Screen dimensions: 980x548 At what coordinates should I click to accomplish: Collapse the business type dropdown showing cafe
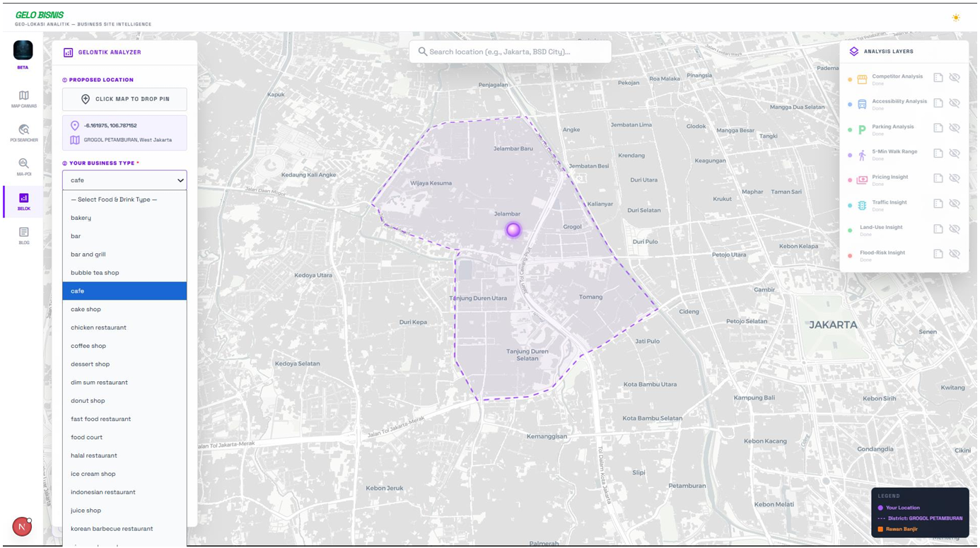[x=124, y=180]
